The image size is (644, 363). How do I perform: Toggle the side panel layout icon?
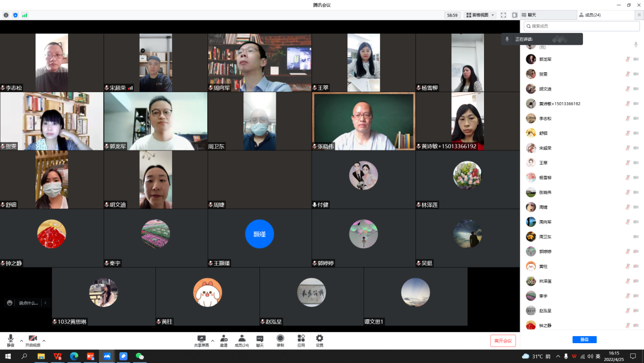coord(514,15)
